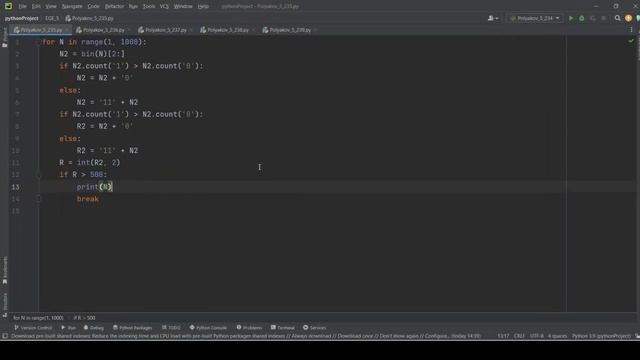Click UTF-8 encoding in status bar

[536, 336]
